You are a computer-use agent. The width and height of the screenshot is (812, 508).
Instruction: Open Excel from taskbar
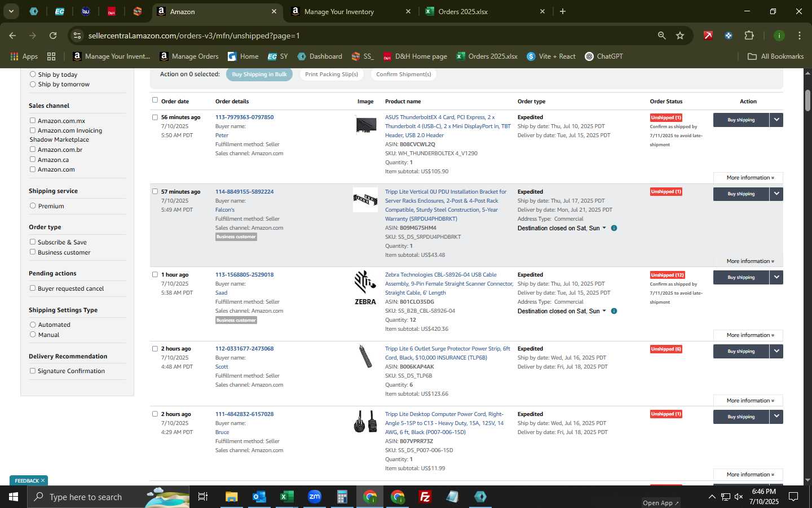click(287, 497)
